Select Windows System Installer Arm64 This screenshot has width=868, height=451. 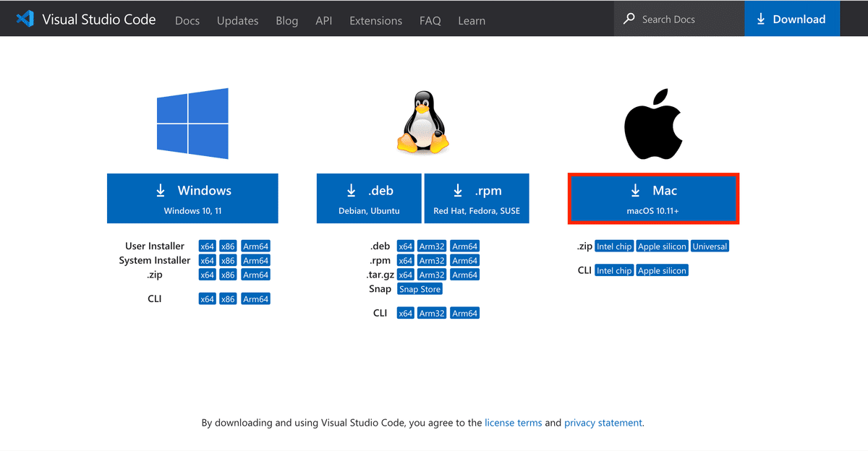click(255, 261)
